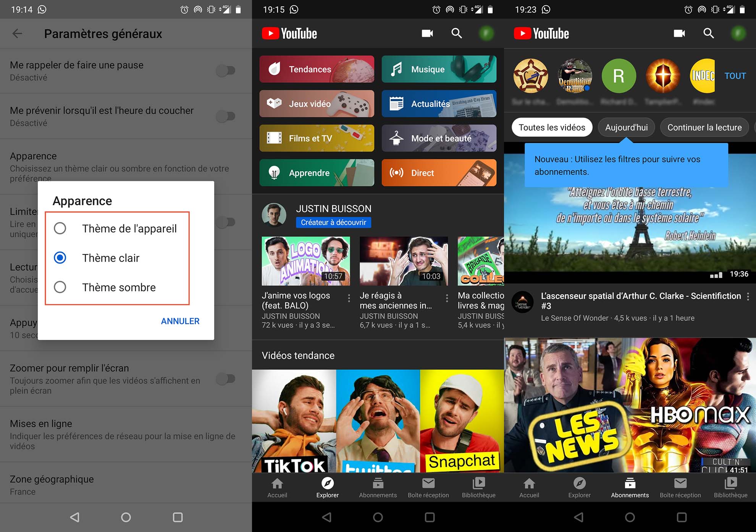Open the Actualités category card
The image size is (756, 532).
tap(439, 103)
